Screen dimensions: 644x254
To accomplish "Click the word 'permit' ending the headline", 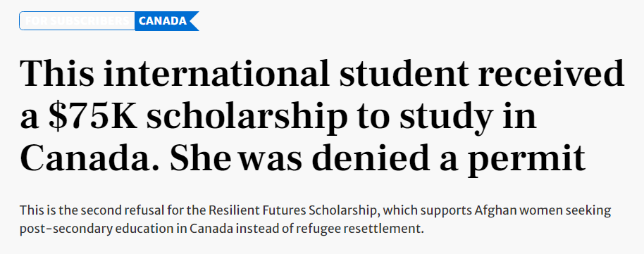I will tap(526, 160).
